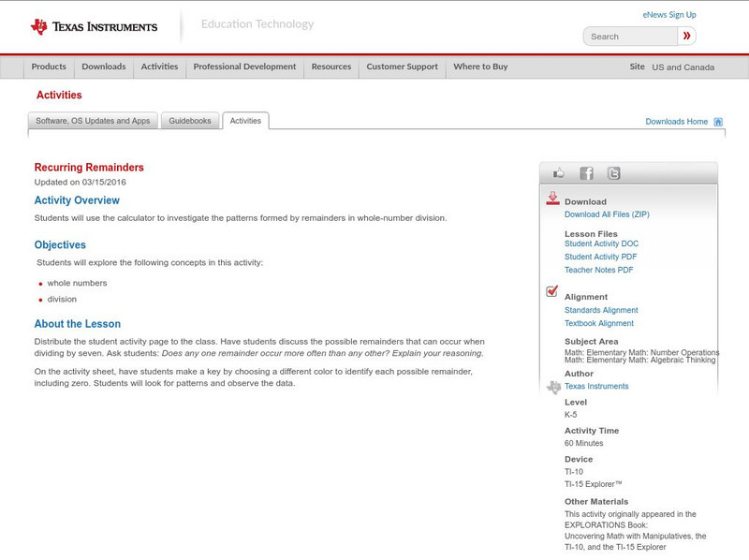Click the Recurring Remainders title
The image size is (749, 560).
click(x=89, y=168)
